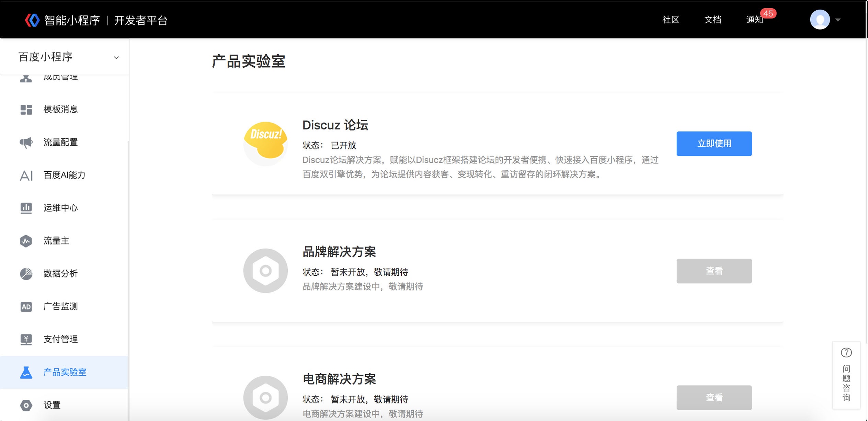This screenshot has height=421, width=868.
Task: Click the 设置 gear icon
Action: coord(26,405)
